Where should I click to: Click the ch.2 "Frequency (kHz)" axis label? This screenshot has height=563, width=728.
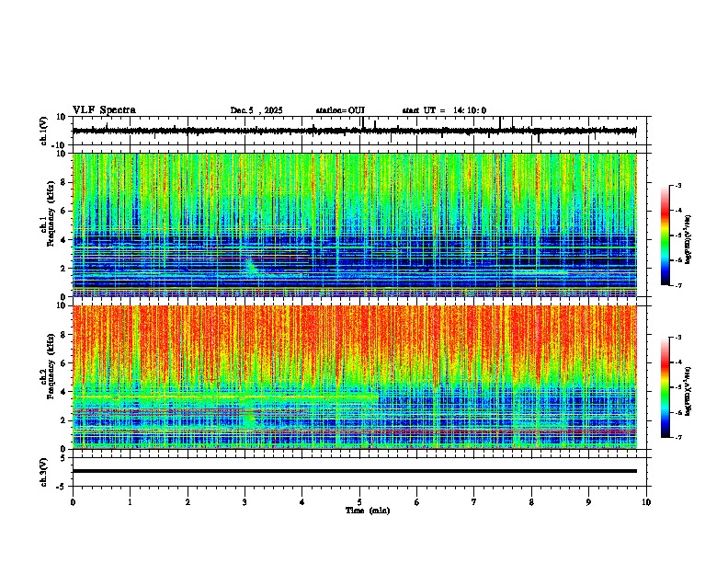(51, 366)
